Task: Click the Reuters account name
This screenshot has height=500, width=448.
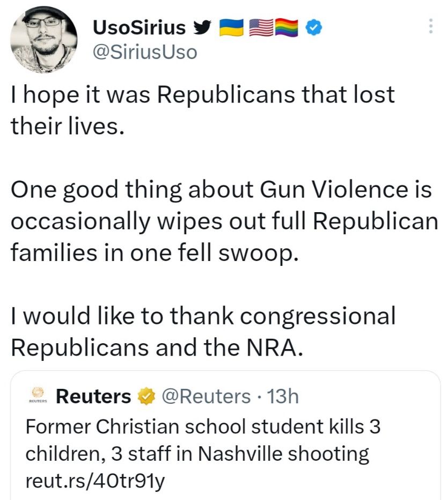Action: [93, 396]
